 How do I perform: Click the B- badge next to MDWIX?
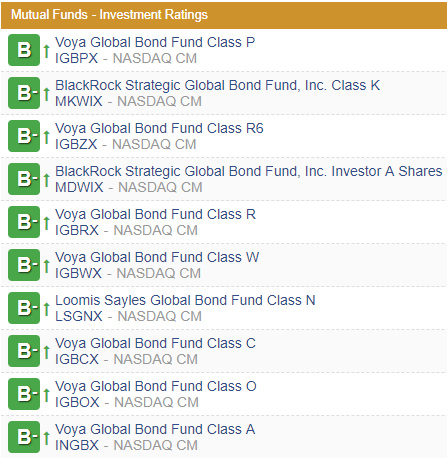click(x=24, y=179)
